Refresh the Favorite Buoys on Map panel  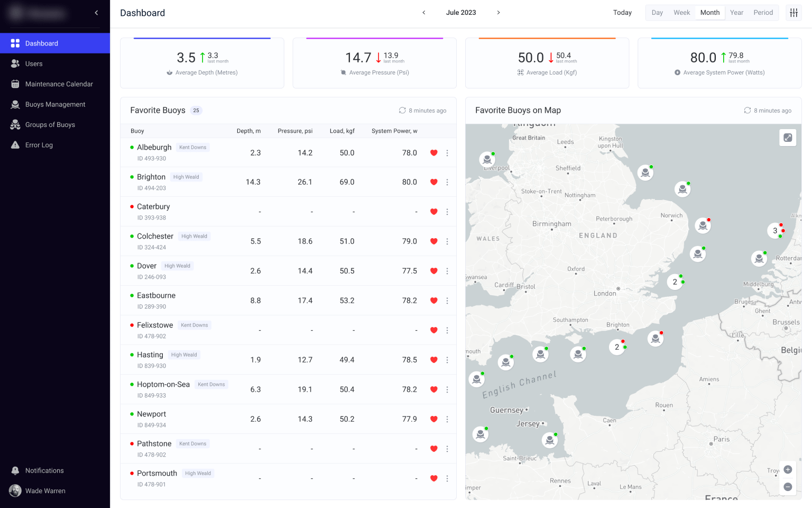pos(747,110)
